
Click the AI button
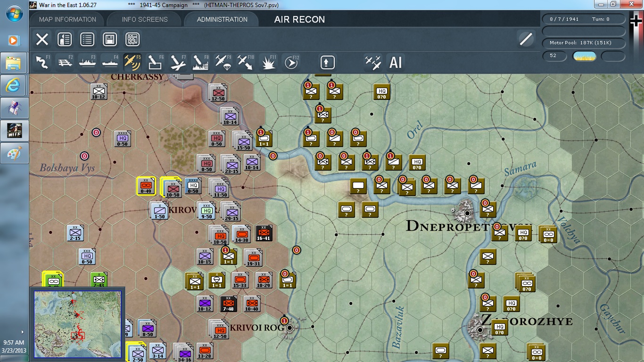coord(396,62)
